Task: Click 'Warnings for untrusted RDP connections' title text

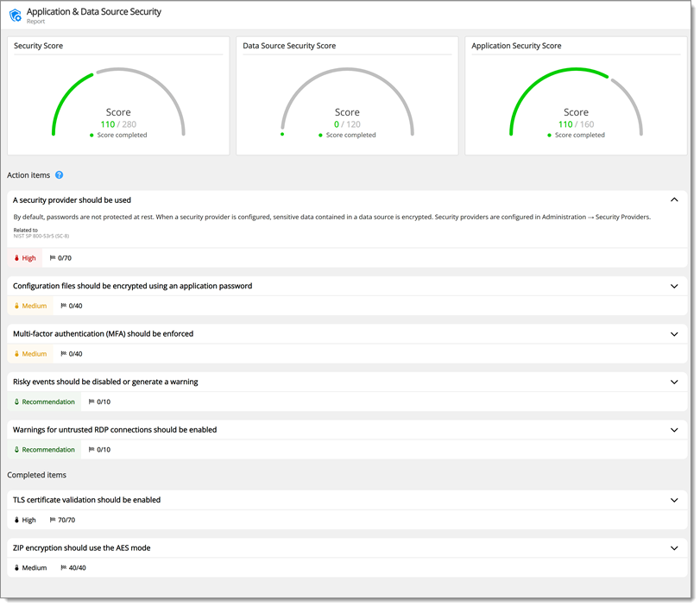Action: pos(115,430)
